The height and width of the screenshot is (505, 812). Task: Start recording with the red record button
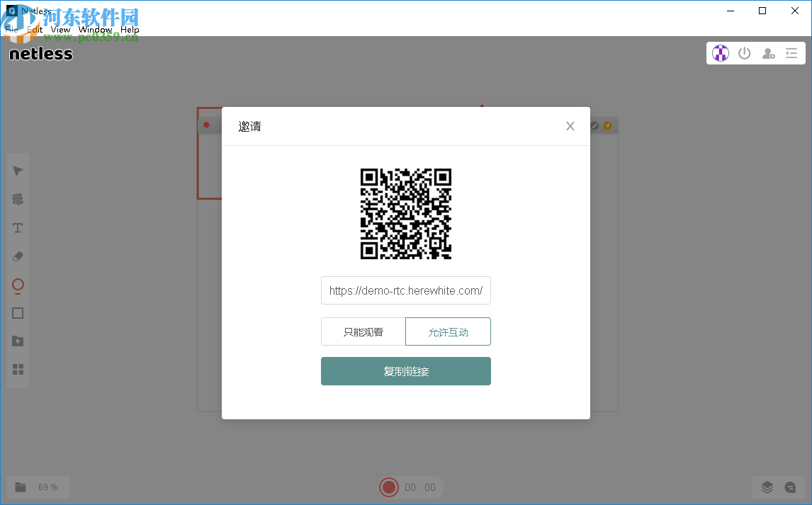388,487
